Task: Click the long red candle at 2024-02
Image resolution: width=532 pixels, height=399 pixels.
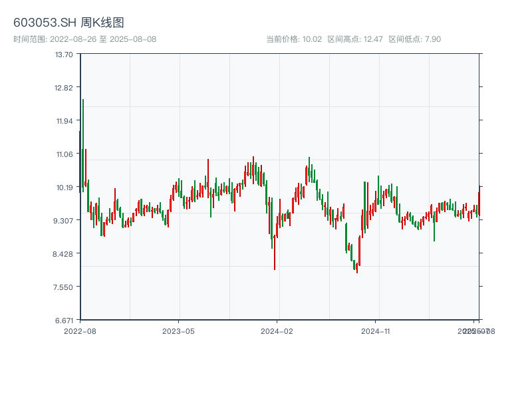Action: point(275,251)
